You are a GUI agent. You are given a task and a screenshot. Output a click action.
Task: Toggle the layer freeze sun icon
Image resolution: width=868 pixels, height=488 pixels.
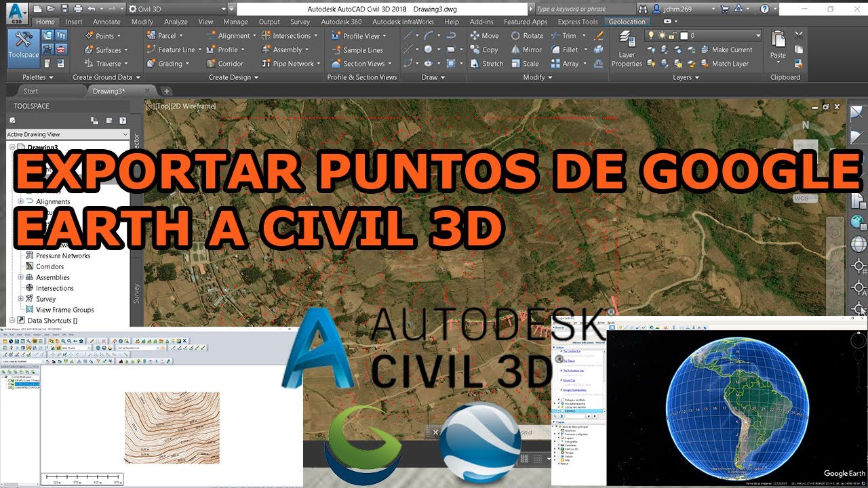pos(661,36)
